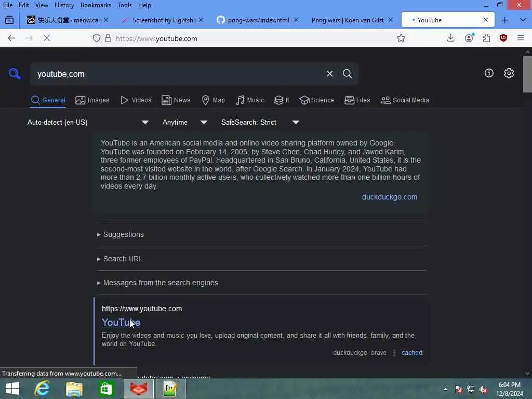Image resolution: width=532 pixels, height=399 pixels.
Task: Open the about info icon
Action: point(489,73)
